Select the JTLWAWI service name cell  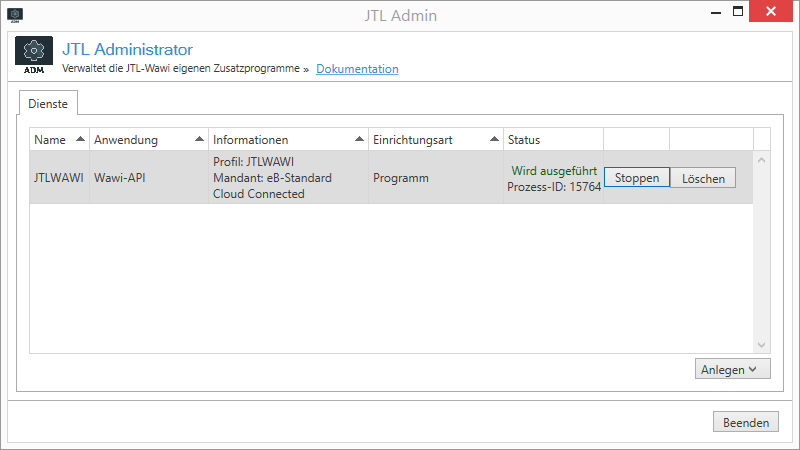pyautogui.click(x=58, y=178)
